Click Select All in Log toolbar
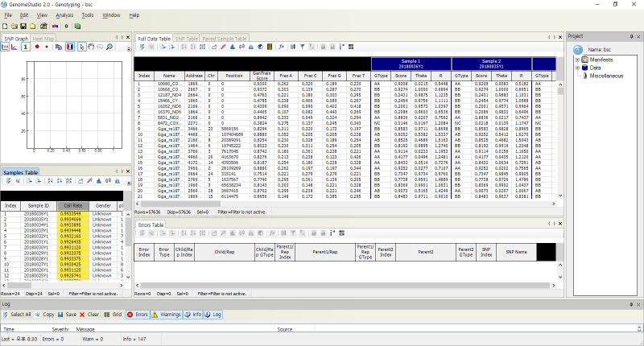The height and width of the screenshot is (346, 644). [17, 315]
